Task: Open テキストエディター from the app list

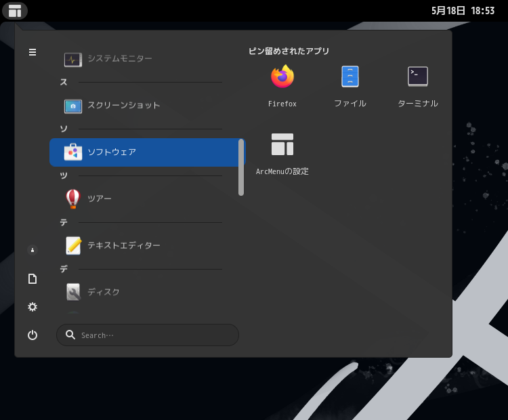Action: tap(147, 245)
